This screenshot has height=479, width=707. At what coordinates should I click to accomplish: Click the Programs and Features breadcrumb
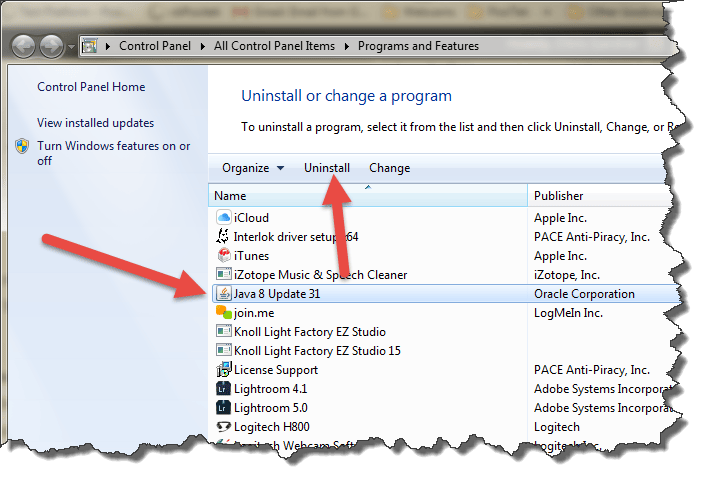[418, 46]
